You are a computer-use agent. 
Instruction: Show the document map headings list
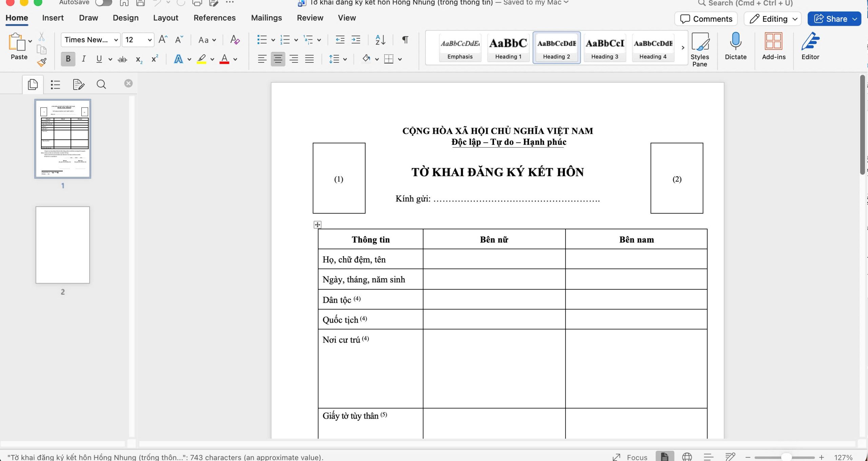pos(55,84)
